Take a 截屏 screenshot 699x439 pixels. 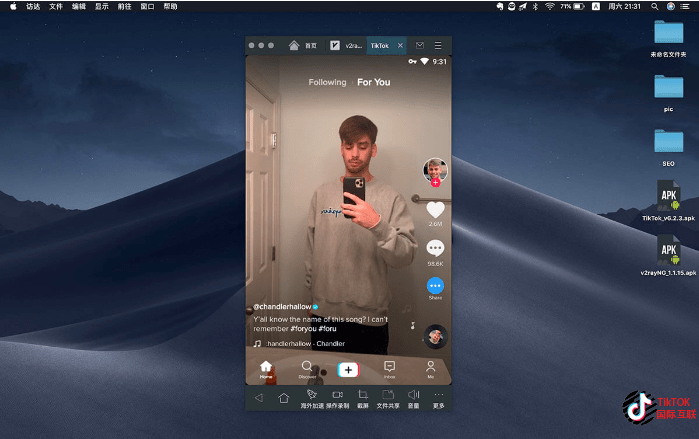click(x=363, y=399)
